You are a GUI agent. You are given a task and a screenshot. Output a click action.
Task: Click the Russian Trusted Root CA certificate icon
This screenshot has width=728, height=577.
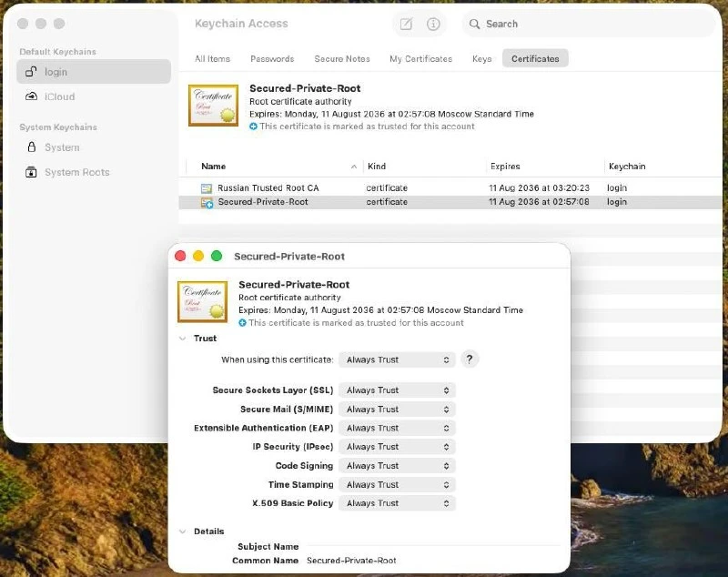point(207,188)
